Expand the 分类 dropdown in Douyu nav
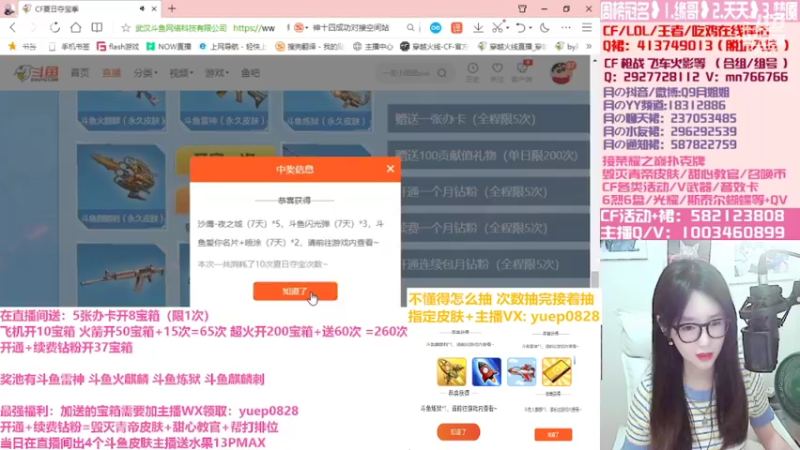 pyautogui.click(x=145, y=73)
